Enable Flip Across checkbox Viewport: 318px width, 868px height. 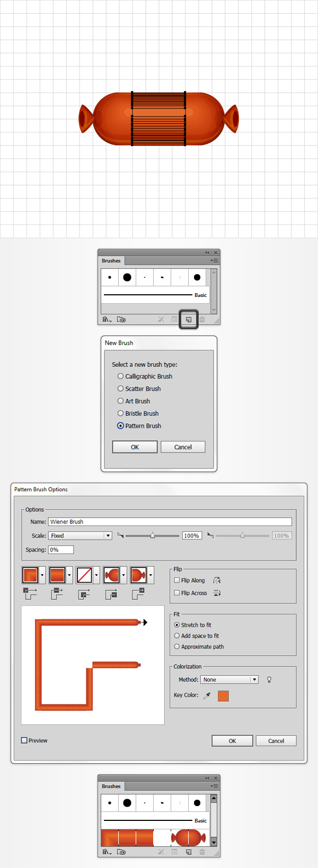tap(177, 593)
